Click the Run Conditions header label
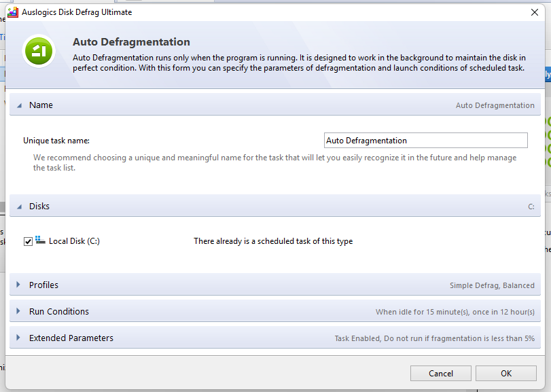The width and height of the screenshot is (551, 392). click(58, 311)
